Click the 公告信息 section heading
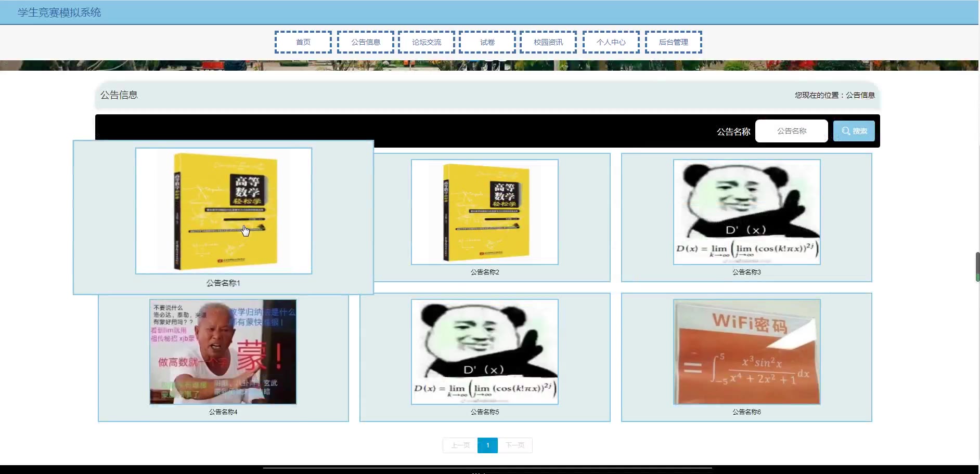980x474 pixels. pos(119,95)
